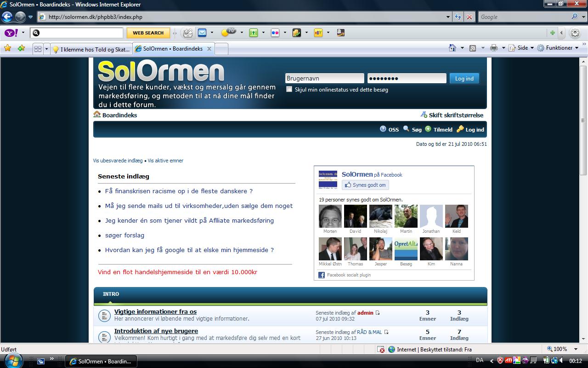
Task: Open Quick Tabs grid icon
Action: [38, 49]
